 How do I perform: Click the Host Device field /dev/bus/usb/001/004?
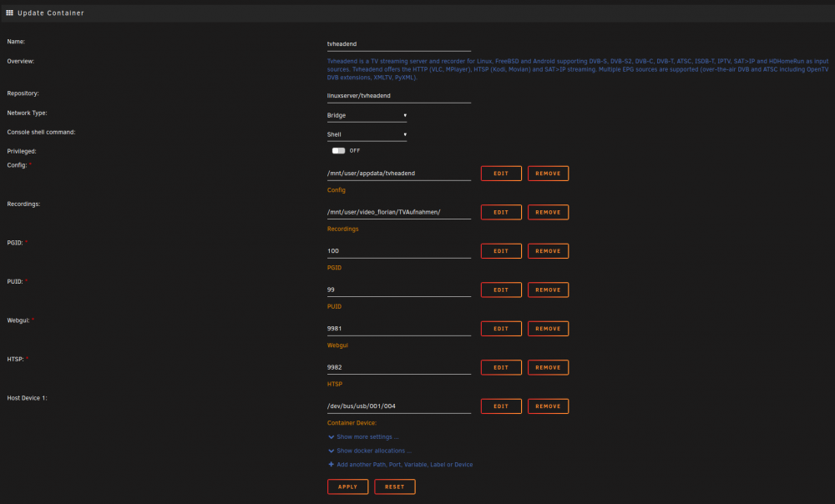coord(399,406)
